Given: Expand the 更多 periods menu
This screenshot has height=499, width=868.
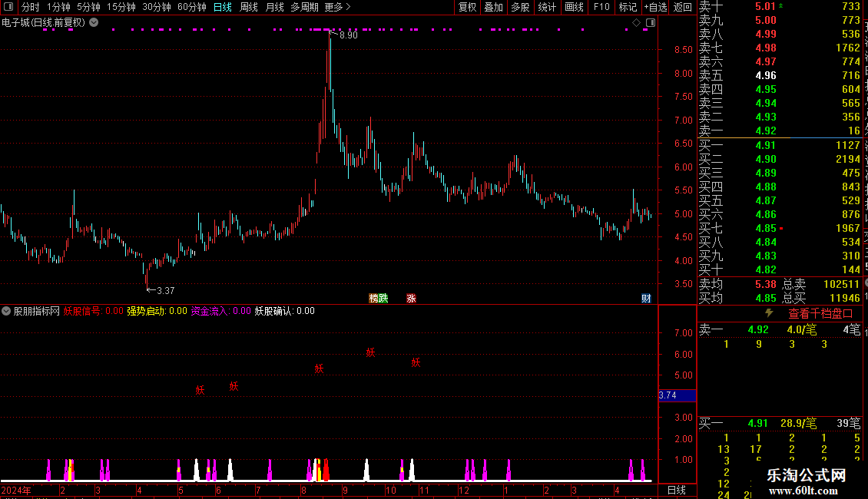Looking at the screenshot, I should pos(337,7).
